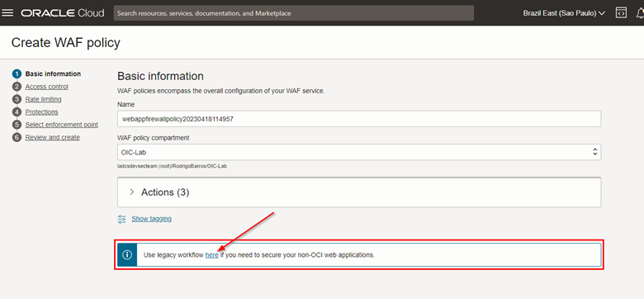Focus the search resources and services box
The width and height of the screenshot is (644, 299).
pos(294,13)
